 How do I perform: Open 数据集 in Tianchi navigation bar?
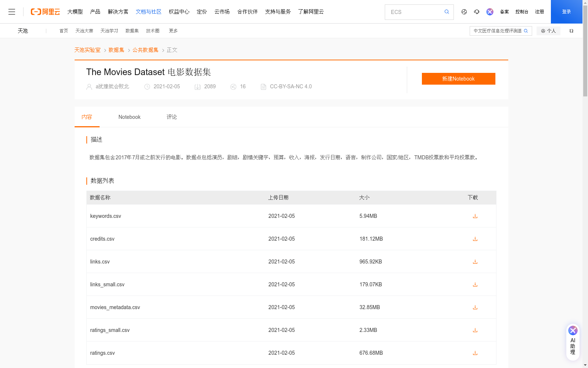pyautogui.click(x=132, y=31)
